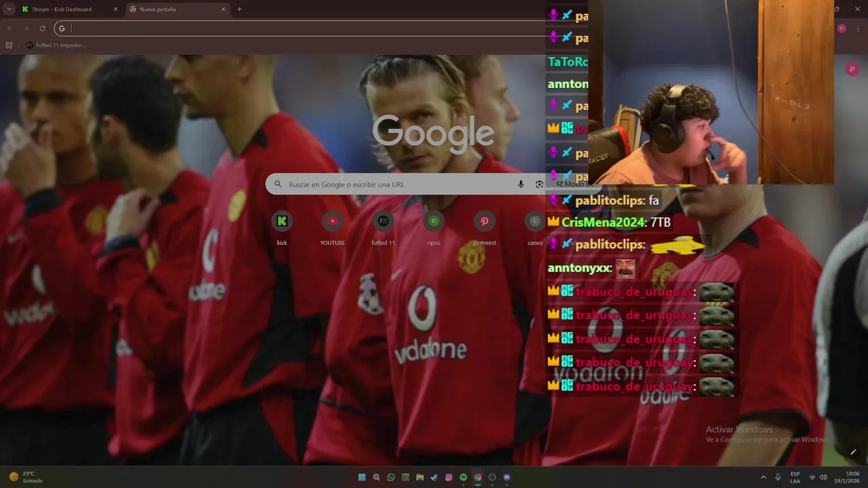
Task: Select the Nueva pestaña tab
Action: (x=177, y=9)
